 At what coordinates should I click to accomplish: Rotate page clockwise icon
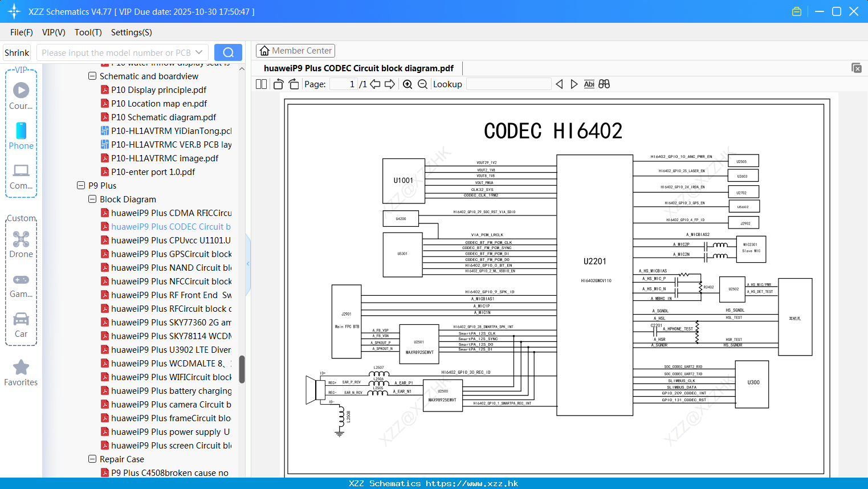point(294,84)
